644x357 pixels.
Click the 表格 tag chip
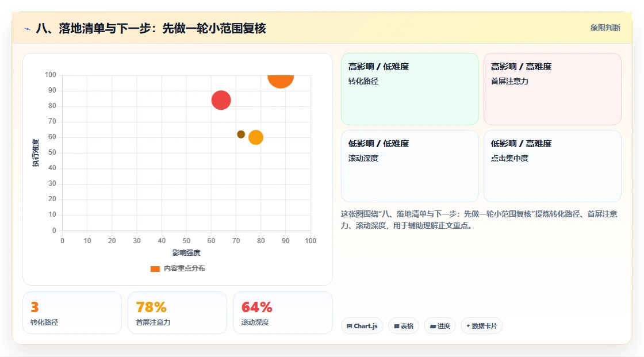coord(404,326)
